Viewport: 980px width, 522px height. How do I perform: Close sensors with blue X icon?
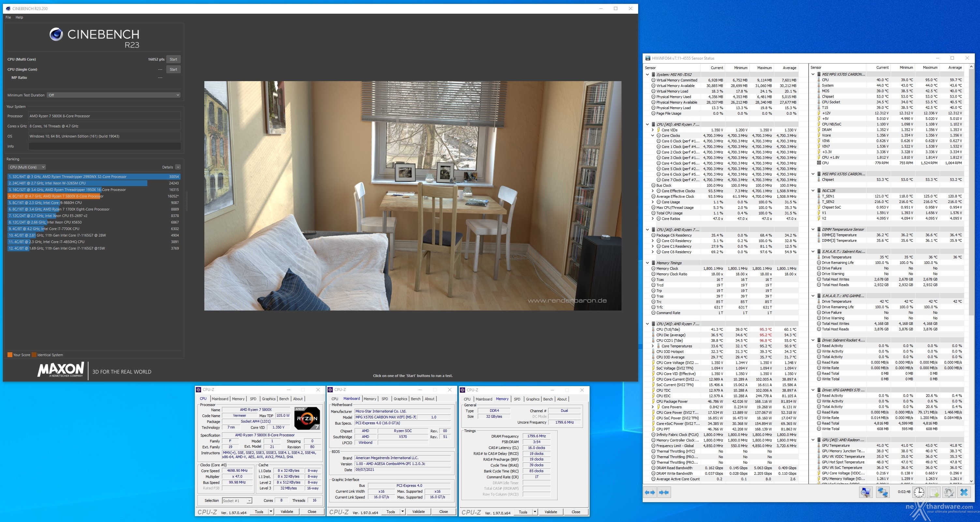click(x=964, y=492)
